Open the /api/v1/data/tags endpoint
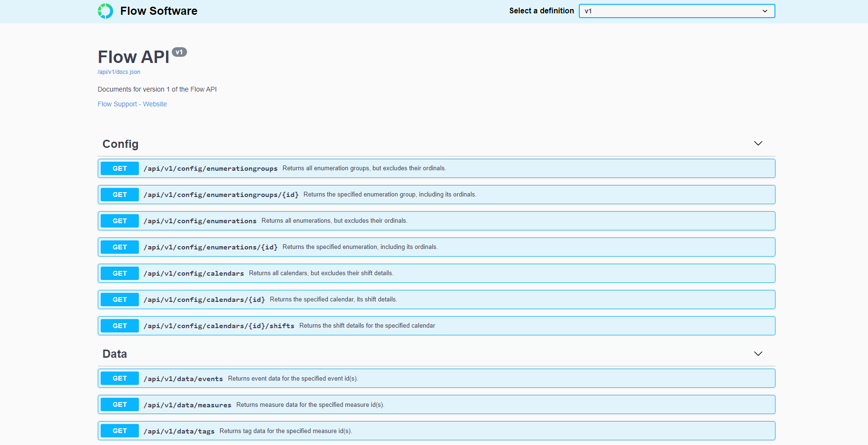The height and width of the screenshot is (445, 868). (x=179, y=432)
